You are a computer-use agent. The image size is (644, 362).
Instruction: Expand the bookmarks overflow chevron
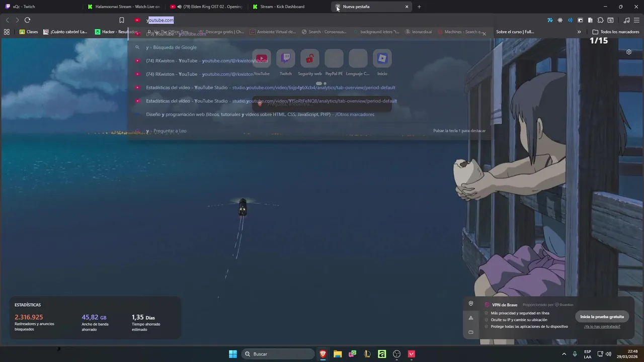[579, 32]
